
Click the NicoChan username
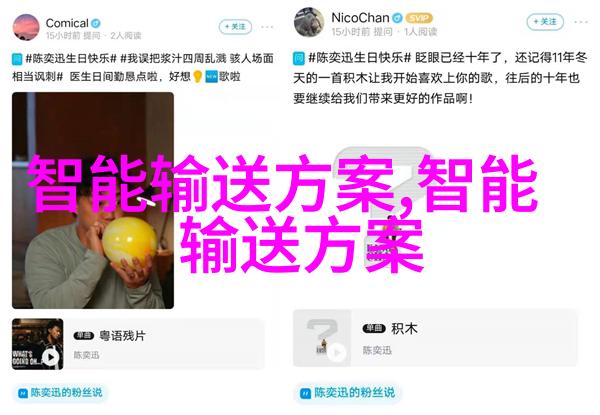point(360,18)
